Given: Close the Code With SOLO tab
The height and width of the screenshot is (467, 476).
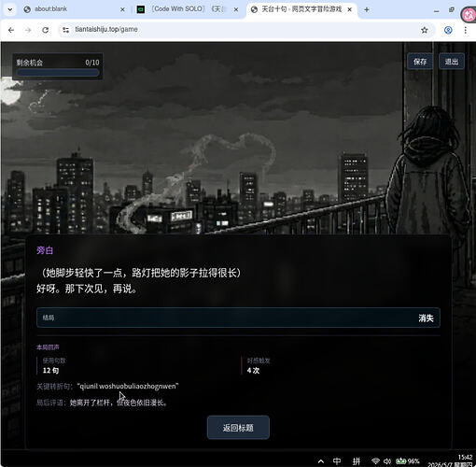Looking at the screenshot, I should [236, 9].
